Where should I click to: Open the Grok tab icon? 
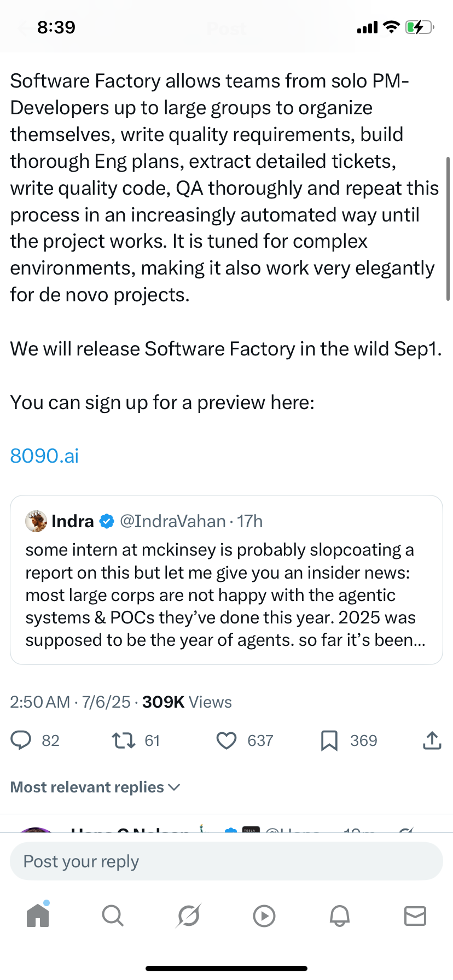189,915
